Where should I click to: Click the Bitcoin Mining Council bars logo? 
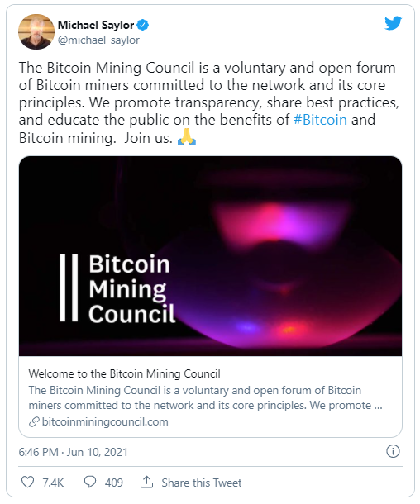tap(69, 288)
